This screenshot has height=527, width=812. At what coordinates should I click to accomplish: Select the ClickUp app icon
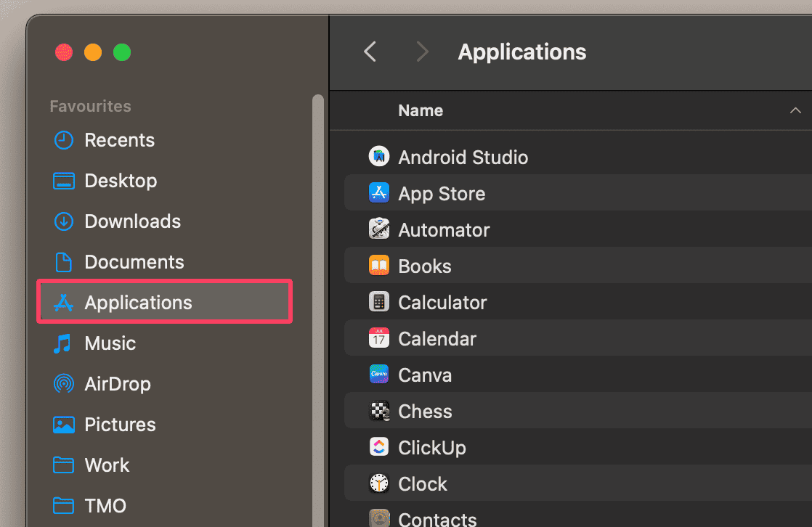379,447
